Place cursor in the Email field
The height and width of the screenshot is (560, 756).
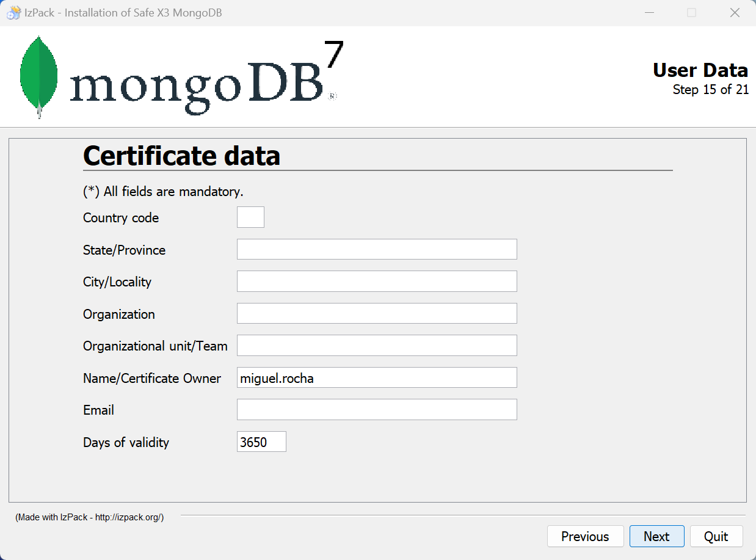click(x=377, y=410)
